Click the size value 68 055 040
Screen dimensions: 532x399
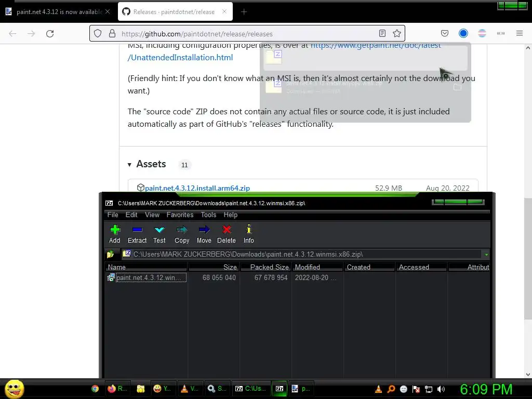(219, 277)
